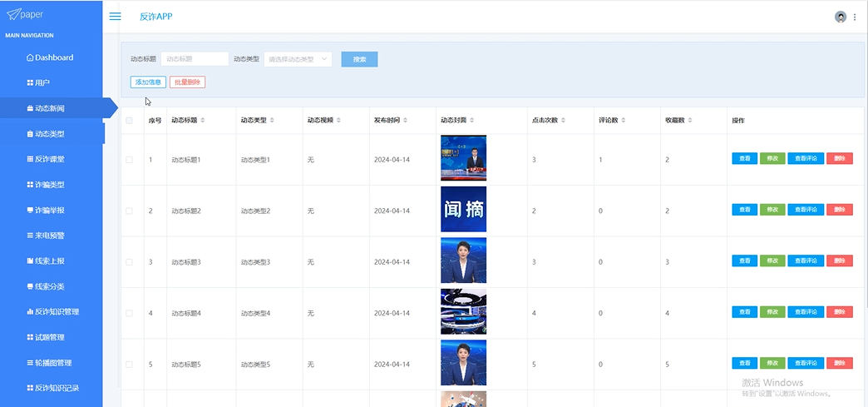
Task: Check the checkbox for 动态标题5 row
Action: (129, 365)
